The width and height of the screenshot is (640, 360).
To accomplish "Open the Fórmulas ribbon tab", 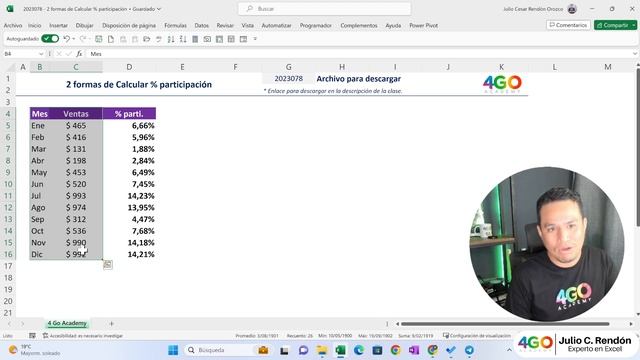I will coord(176,25).
